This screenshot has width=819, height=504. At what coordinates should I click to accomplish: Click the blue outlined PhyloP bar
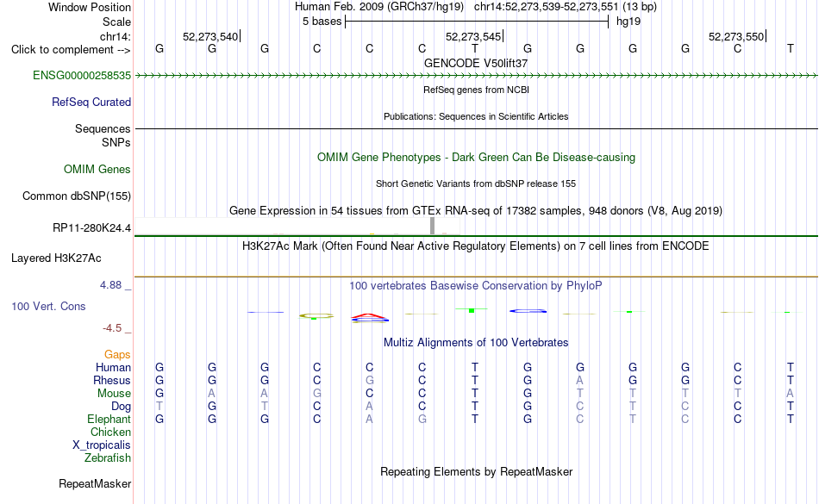[528, 311]
